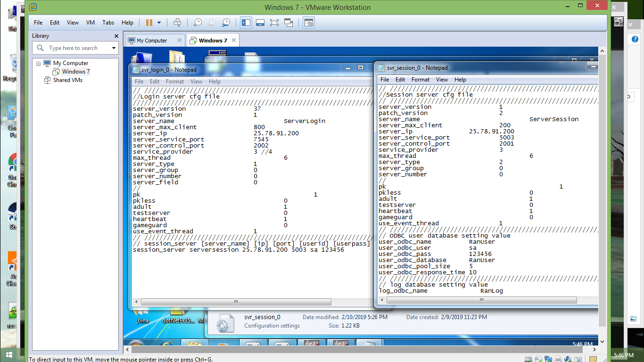The width and height of the screenshot is (644, 362).
Task: Switch the VM to full screen mode
Action: click(x=274, y=23)
